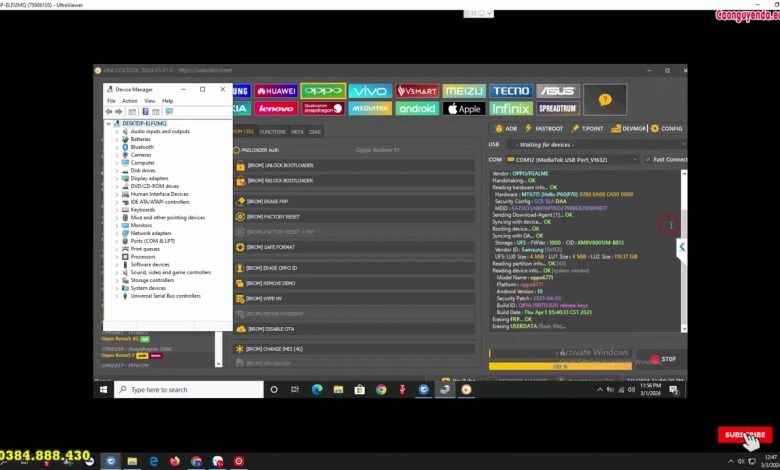The width and height of the screenshot is (780, 470).
Task: Click [BROM] CHANGE IMEI (4G) button
Action: (x=354, y=349)
